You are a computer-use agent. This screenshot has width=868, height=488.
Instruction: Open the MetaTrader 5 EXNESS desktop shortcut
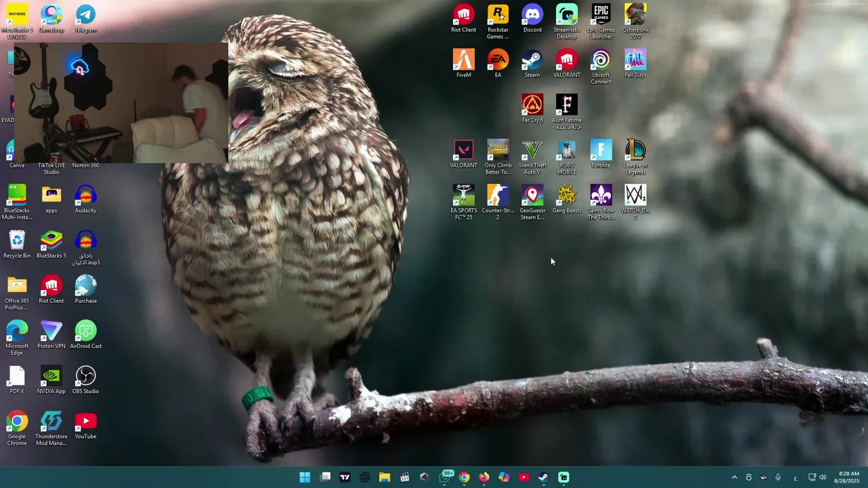(17, 21)
